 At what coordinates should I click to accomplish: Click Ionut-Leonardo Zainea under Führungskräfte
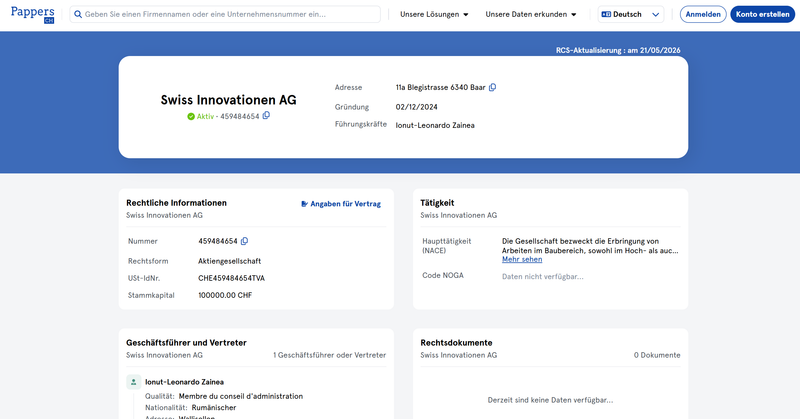coord(435,125)
